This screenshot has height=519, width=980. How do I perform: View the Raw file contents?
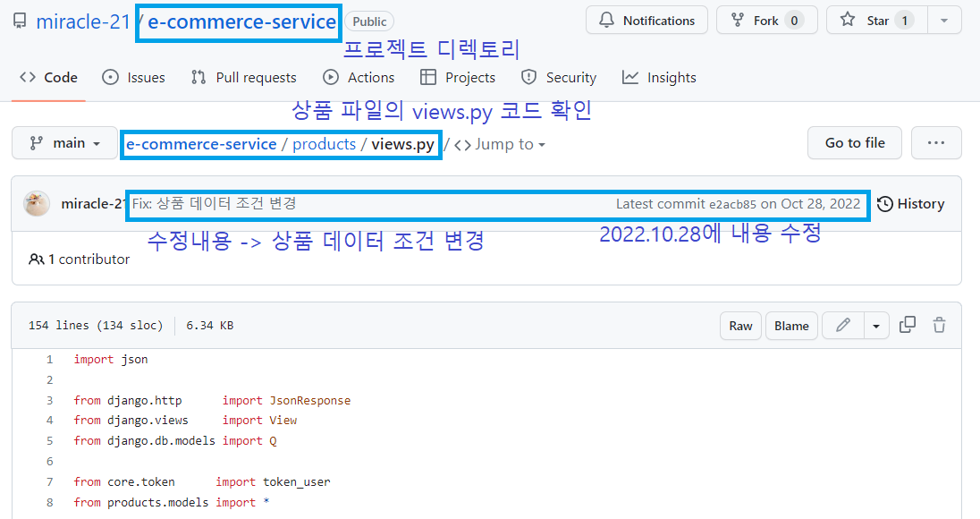pos(740,326)
